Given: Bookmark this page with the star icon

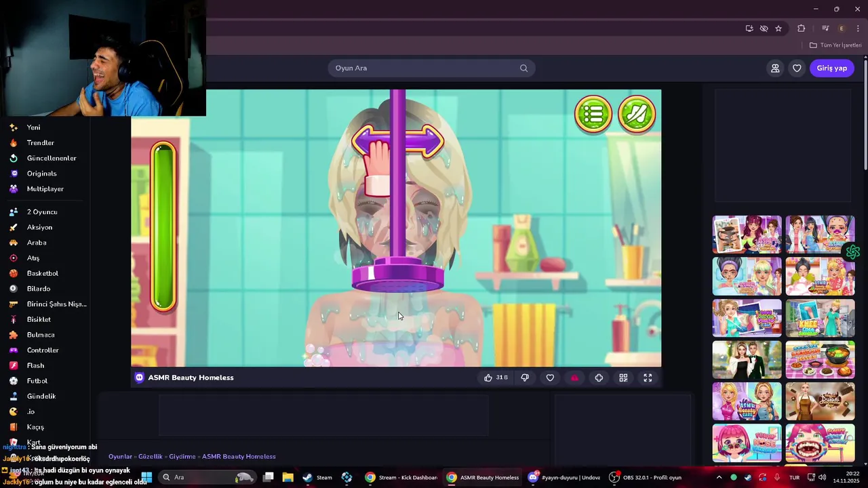Looking at the screenshot, I should [778, 28].
